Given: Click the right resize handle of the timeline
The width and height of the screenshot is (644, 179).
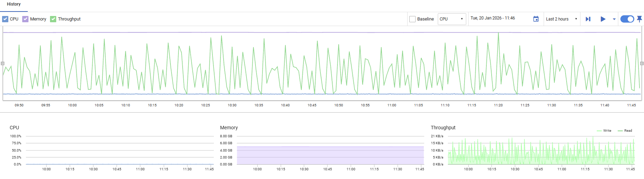Looking at the screenshot, I should [x=642, y=64].
